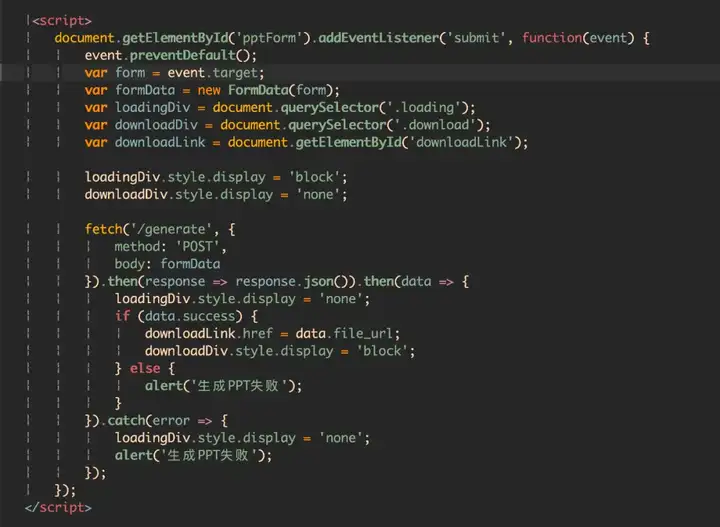Click downloadDiv.style.display = 'none' line
Screen dimensions: 720x527
216,195
